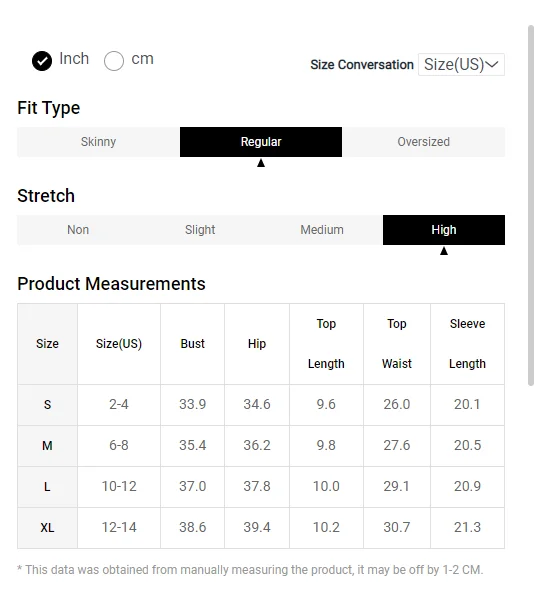Click the vertical scrollbar on the right

531,206
